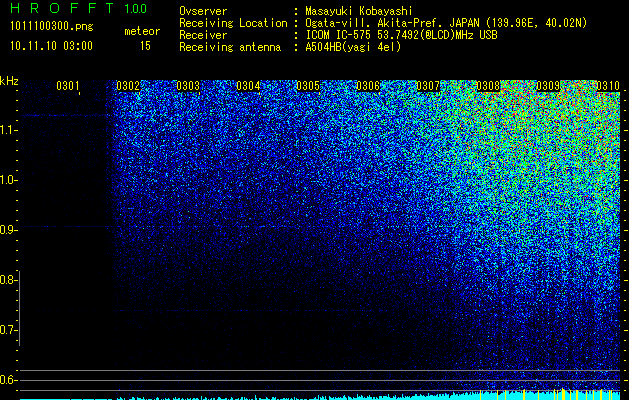The image size is (629, 400).
Task: Click the observer name Masayuki Kobayashi
Action: coord(359,11)
